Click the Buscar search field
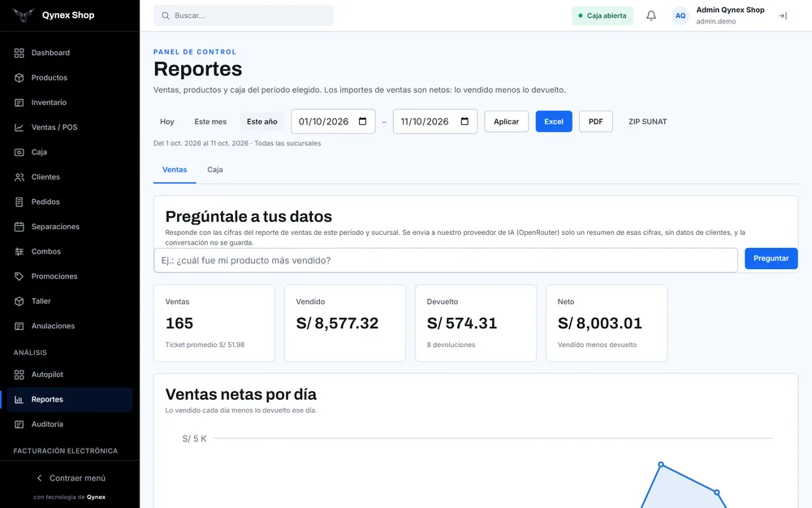Image resolution: width=812 pixels, height=508 pixels. click(244, 15)
